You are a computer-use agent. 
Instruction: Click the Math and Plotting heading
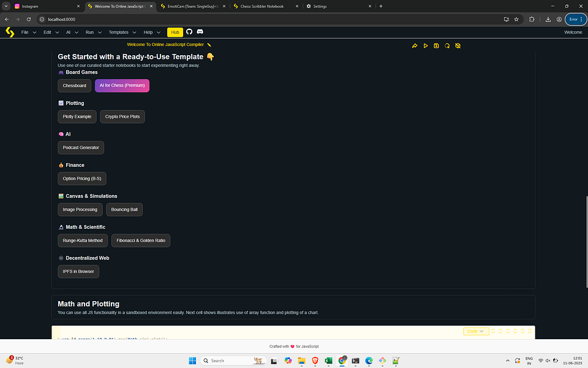tap(88, 304)
